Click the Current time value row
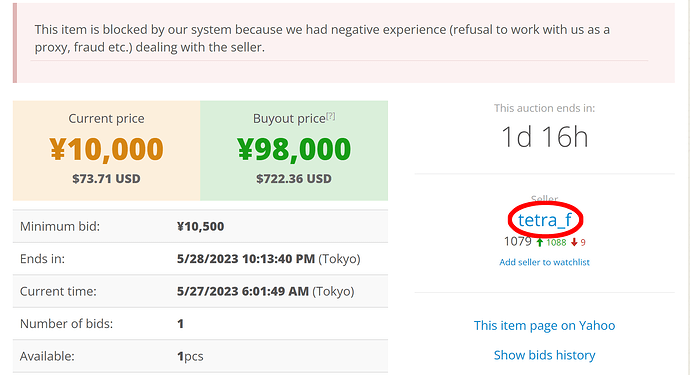Image resolution: width=690 pixels, height=375 pixels. click(200, 291)
